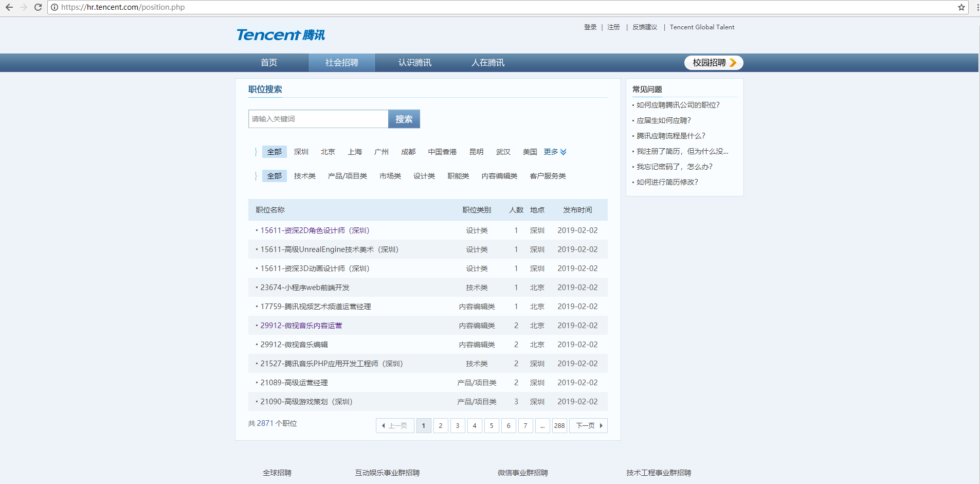
Task: Go to 首页 home tab
Action: pos(269,63)
